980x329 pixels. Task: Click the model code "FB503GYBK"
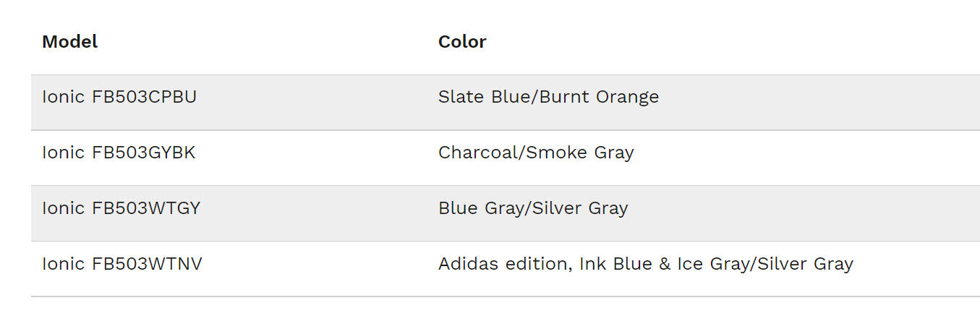point(143,153)
